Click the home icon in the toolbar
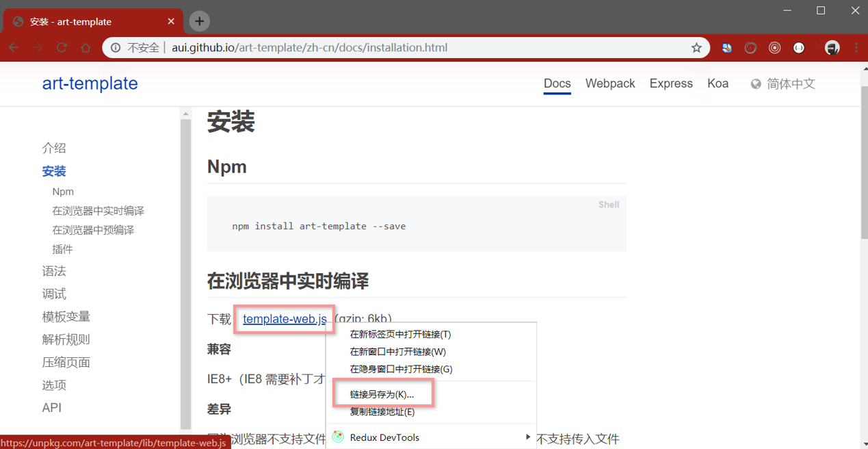The width and height of the screenshot is (868, 449). pos(86,48)
